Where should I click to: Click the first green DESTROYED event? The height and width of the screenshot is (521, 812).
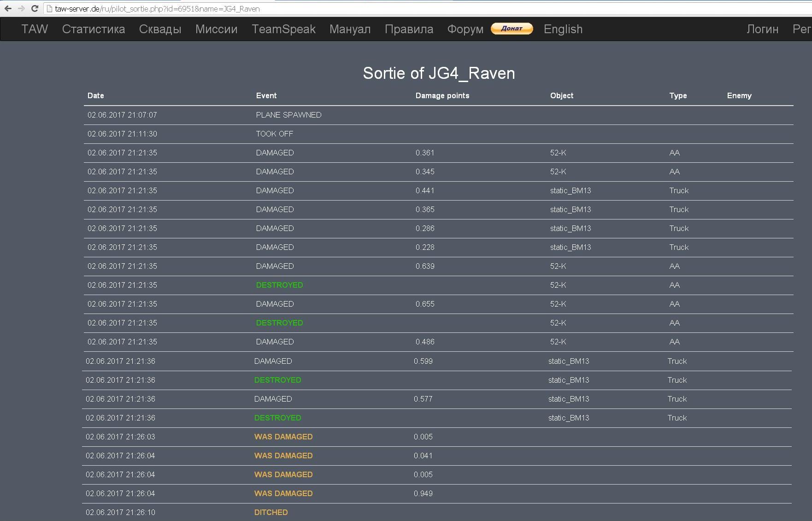click(279, 285)
